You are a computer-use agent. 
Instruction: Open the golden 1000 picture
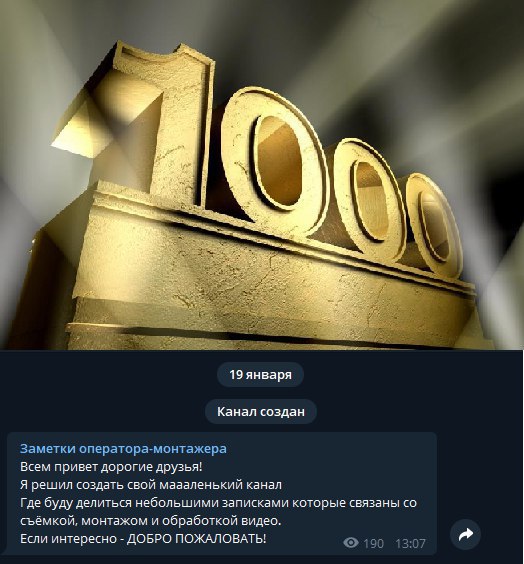[261, 175]
